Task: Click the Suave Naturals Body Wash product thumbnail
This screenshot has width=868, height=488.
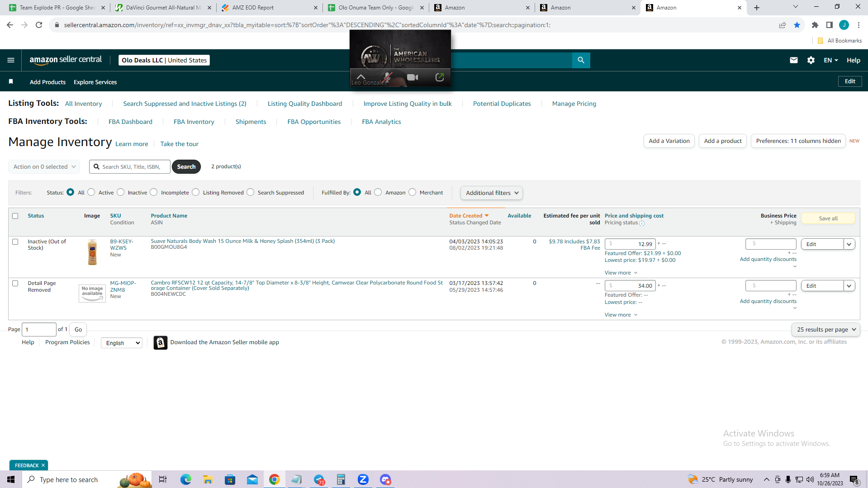Action: (92, 252)
